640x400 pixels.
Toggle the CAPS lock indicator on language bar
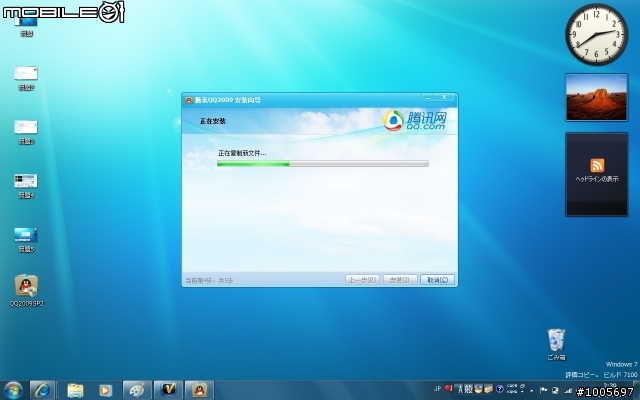click(512, 386)
